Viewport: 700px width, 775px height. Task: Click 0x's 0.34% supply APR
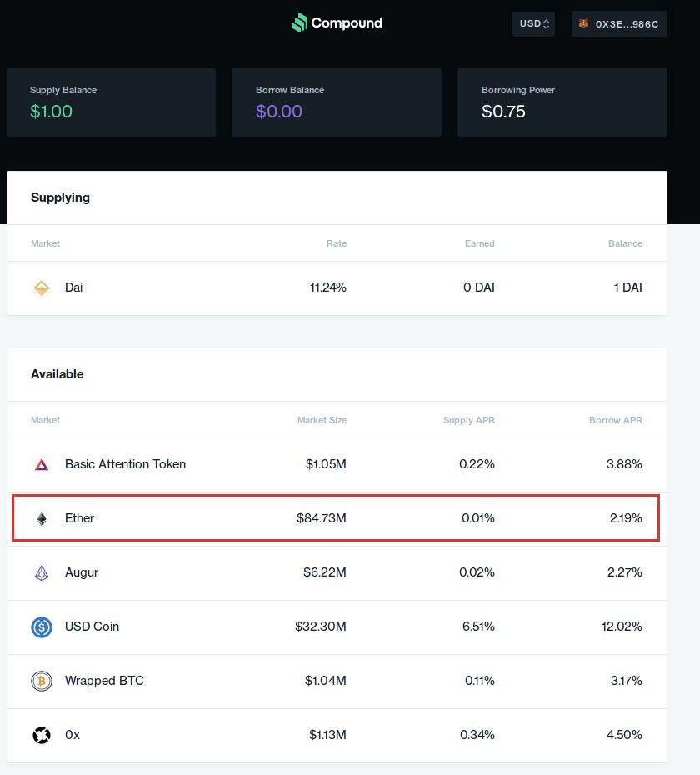pos(477,735)
